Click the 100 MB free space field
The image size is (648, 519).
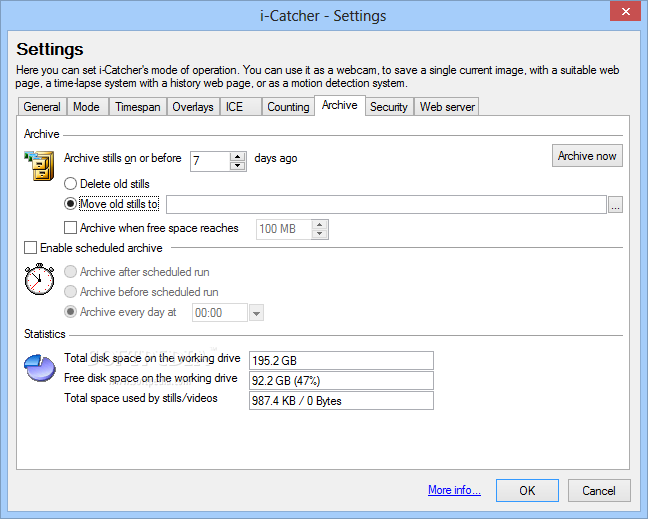[284, 229]
